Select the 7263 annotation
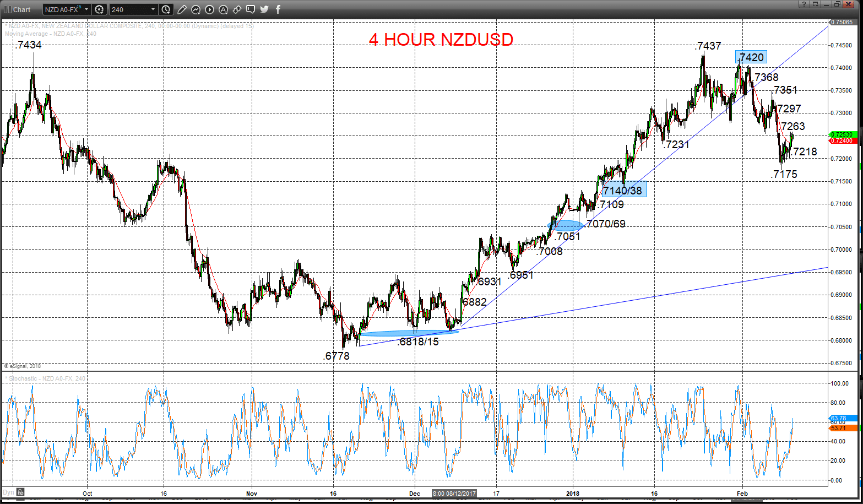 (793, 126)
